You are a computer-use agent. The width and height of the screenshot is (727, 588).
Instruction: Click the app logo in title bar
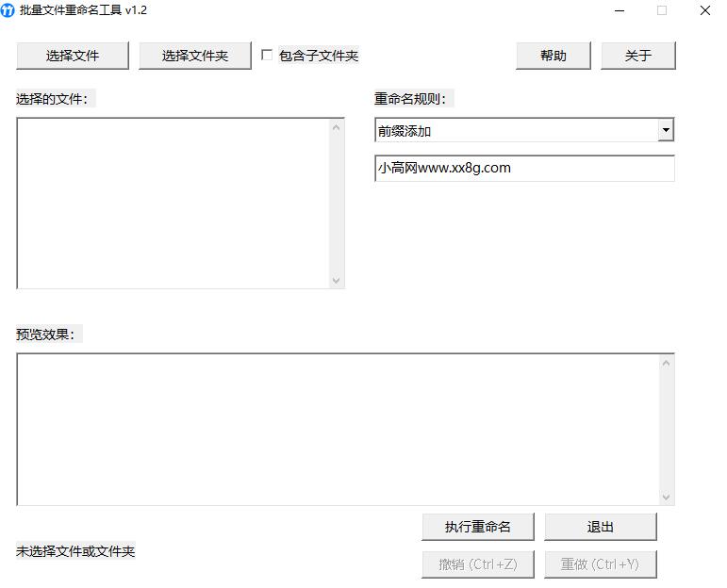[x=8, y=10]
